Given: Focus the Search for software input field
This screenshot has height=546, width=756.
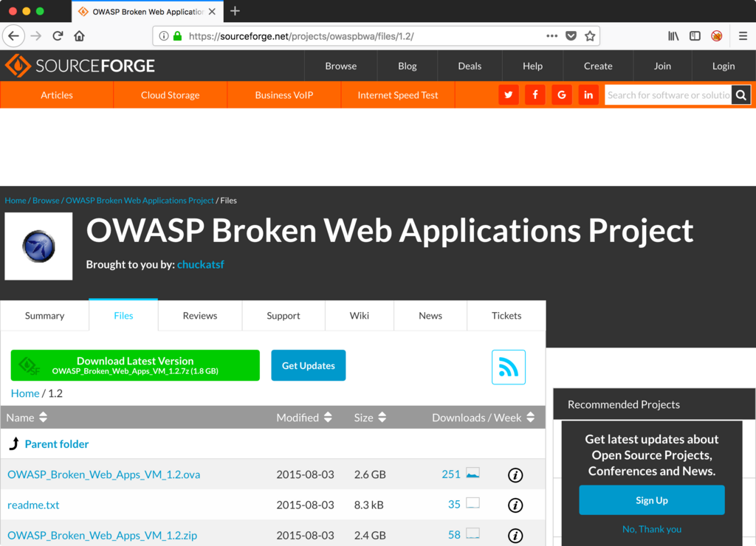Looking at the screenshot, I should click(668, 95).
